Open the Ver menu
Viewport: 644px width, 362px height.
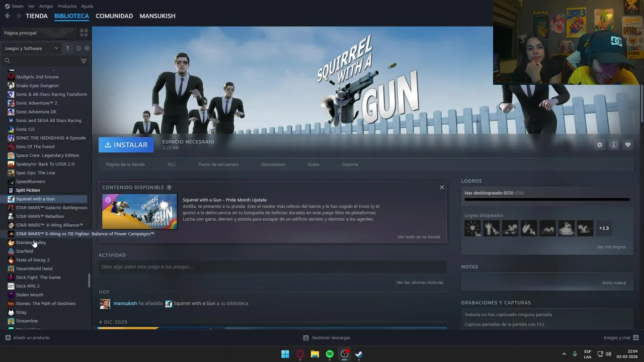click(31, 6)
